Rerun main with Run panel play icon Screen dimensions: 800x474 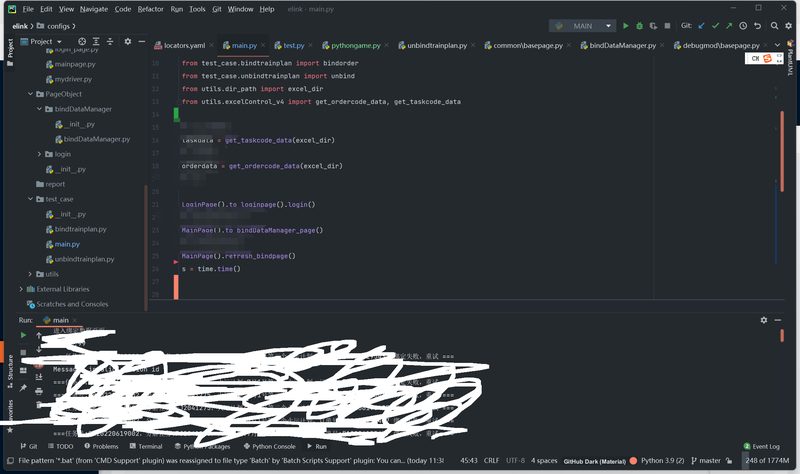[x=23, y=335]
